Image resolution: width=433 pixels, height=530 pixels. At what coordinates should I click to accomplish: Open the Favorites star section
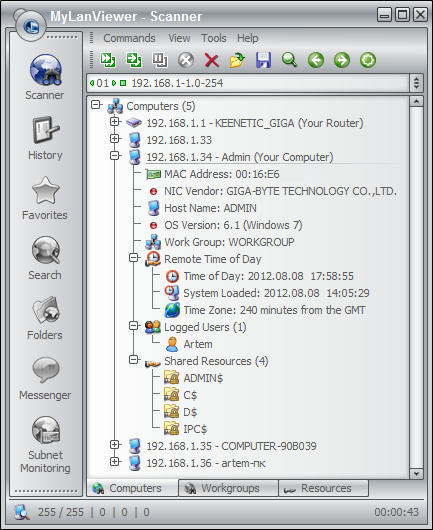pyautogui.click(x=45, y=198)
